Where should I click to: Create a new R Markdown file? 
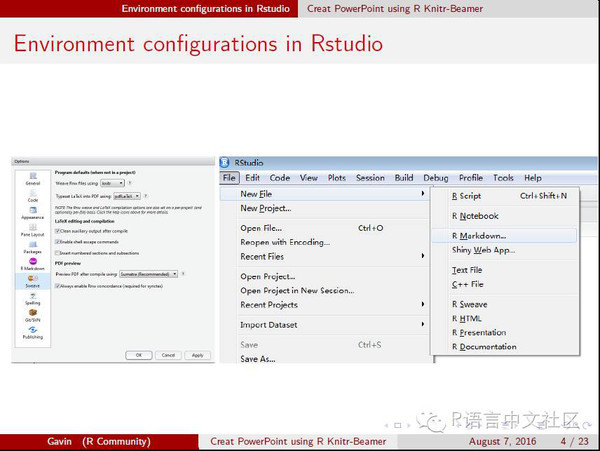[x=504, y=236]
